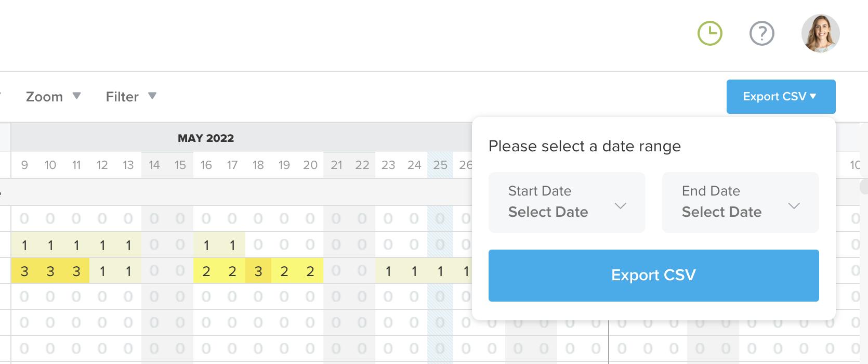Select highlighted day 25 in date header

[x=440, y=165]
